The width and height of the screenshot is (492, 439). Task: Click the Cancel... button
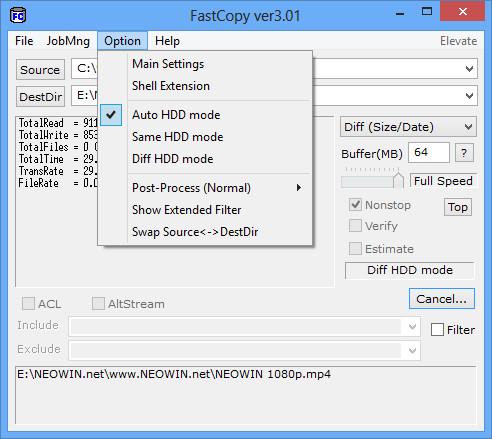442,299
